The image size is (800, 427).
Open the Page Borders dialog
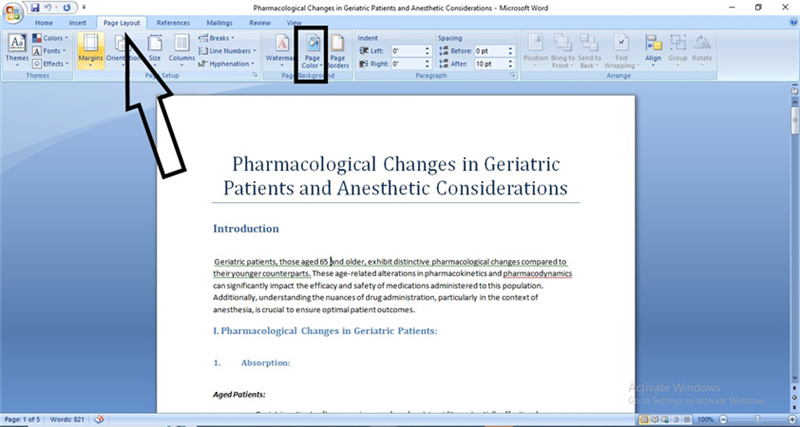tap(338, 51)
